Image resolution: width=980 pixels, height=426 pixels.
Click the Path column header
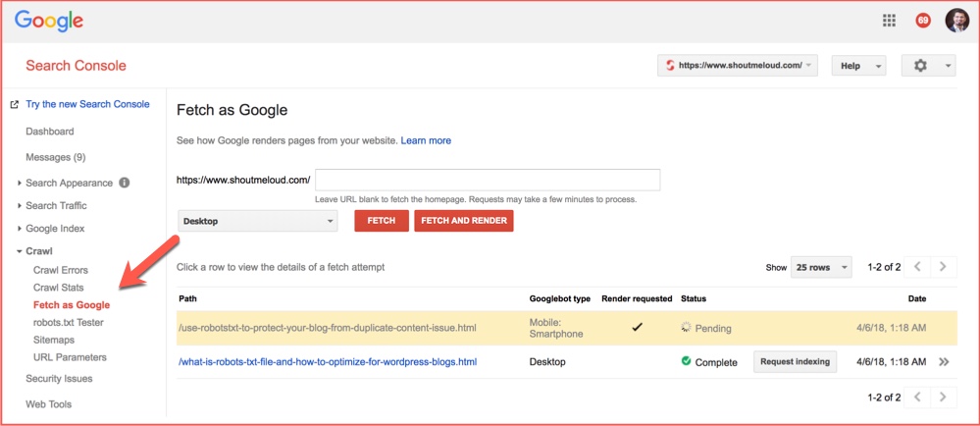click(x=187, y=299)
